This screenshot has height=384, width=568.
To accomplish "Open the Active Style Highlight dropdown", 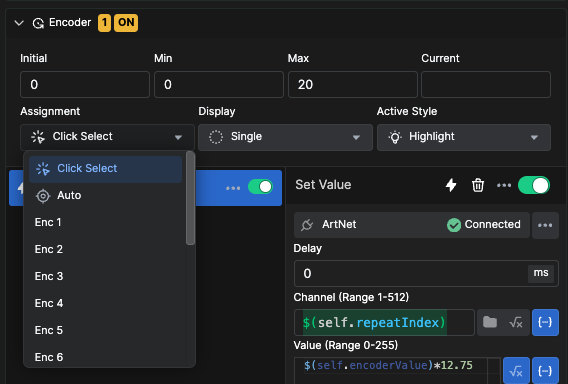I will (x=464, y=137).
